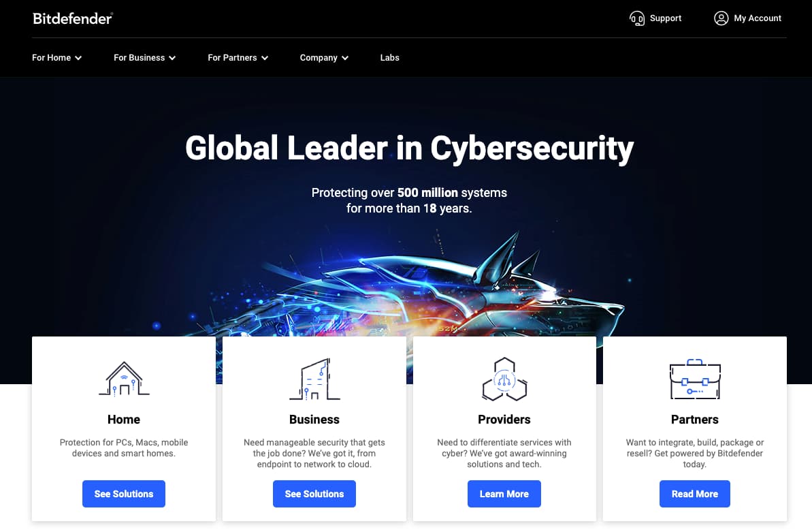This screenshot has width=812, height=532.
Task: Click Learn More under Providers
Action: (x=504, y=494)
